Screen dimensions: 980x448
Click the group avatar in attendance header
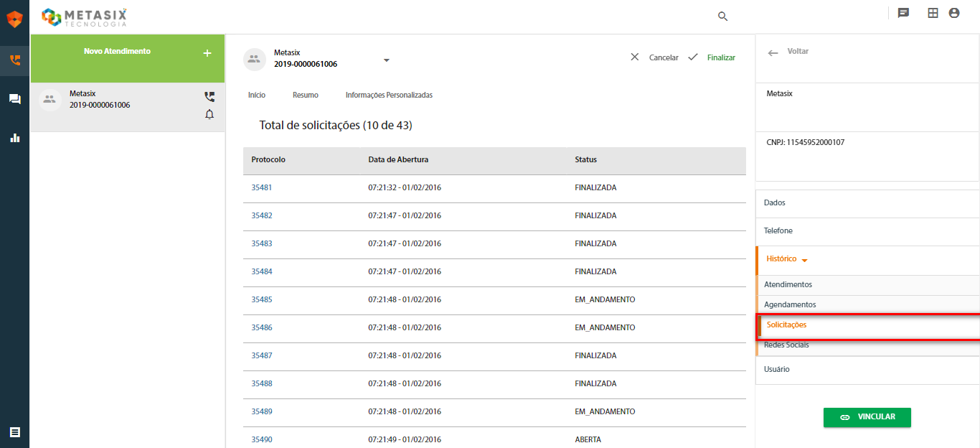coord(254,59)
